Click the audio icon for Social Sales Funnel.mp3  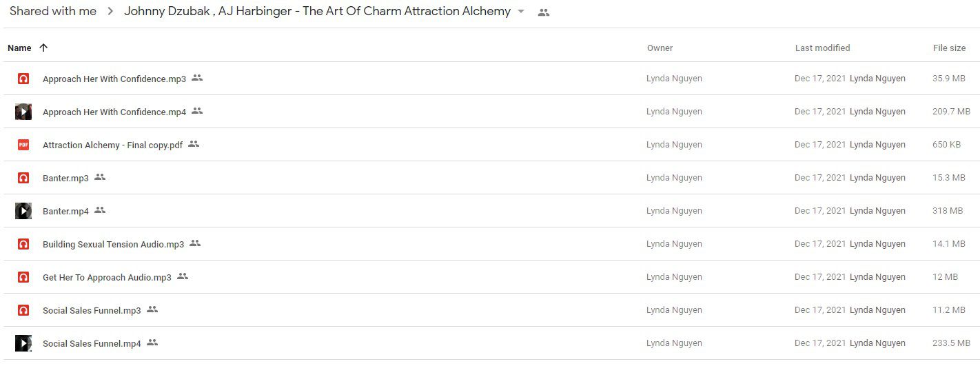[23, 310]
